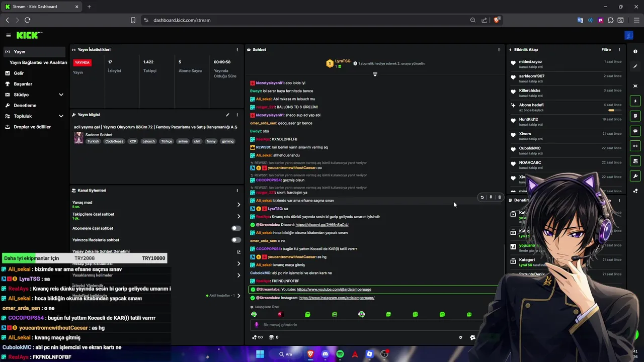Toggle Yalnızca ifadelerle sohbet switch
The width and height of the screenshot is (644, 362).
tap(236, 240)
